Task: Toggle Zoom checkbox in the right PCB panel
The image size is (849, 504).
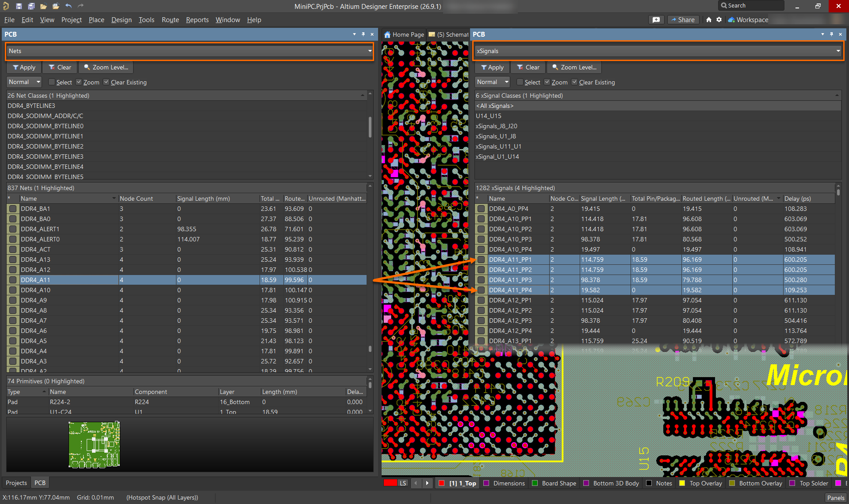Action: coord(547,82)
